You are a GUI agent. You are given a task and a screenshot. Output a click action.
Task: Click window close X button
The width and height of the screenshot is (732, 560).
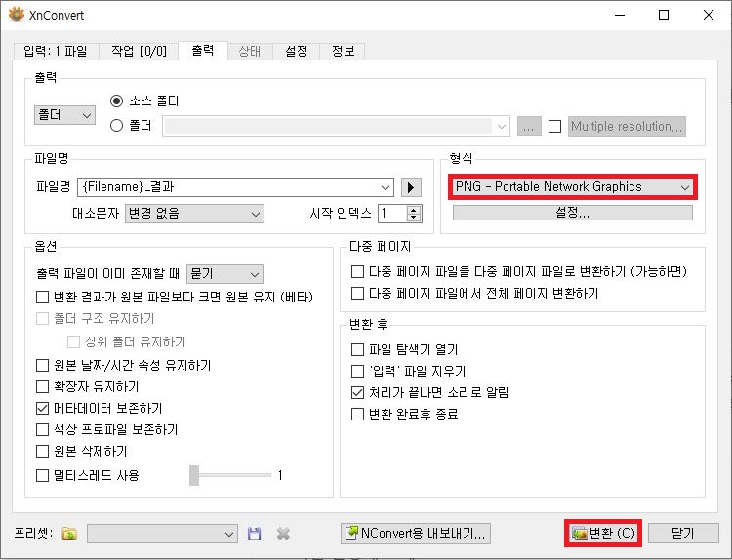[x=709, y=15]
